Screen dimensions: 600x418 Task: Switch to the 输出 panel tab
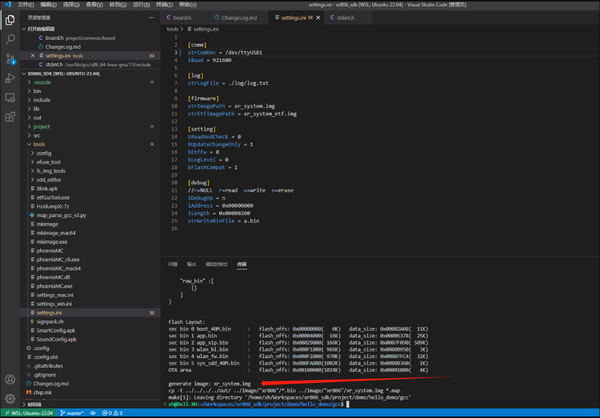(x=191, y=264)
